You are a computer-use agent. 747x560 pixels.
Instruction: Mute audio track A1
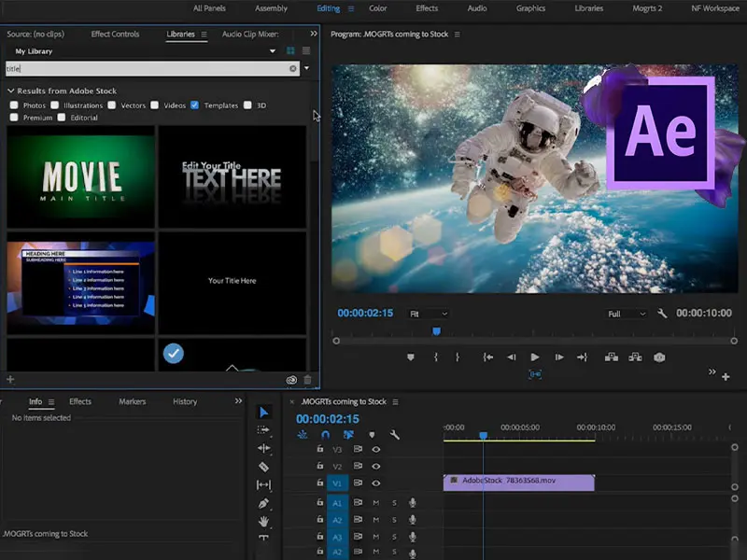point(376,503)
